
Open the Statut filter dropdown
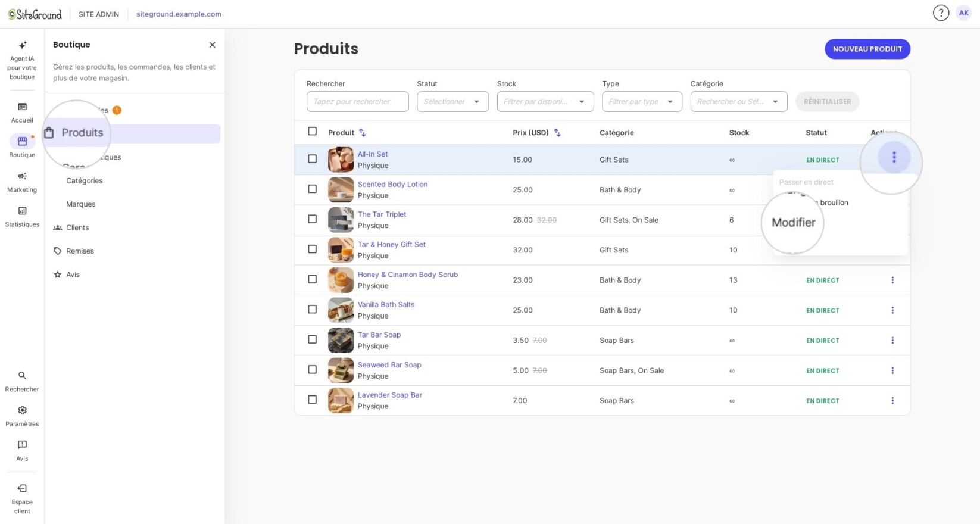[452, 102]
